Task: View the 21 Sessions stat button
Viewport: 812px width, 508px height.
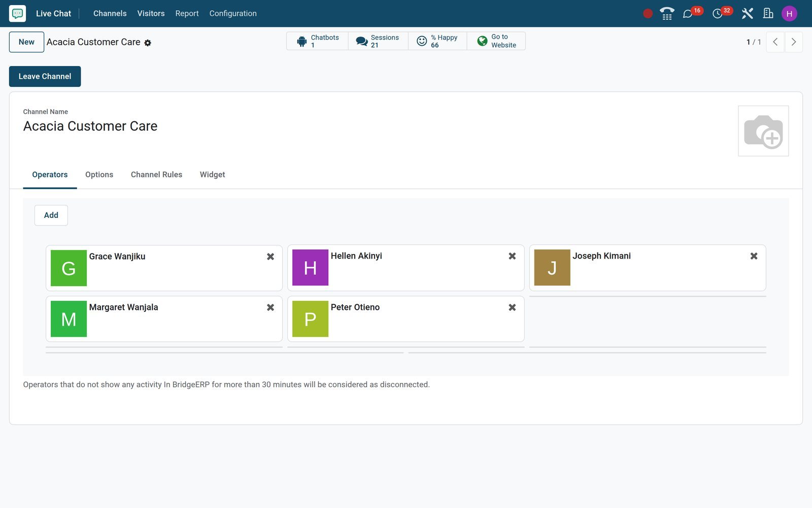Action: pos(378,41)
